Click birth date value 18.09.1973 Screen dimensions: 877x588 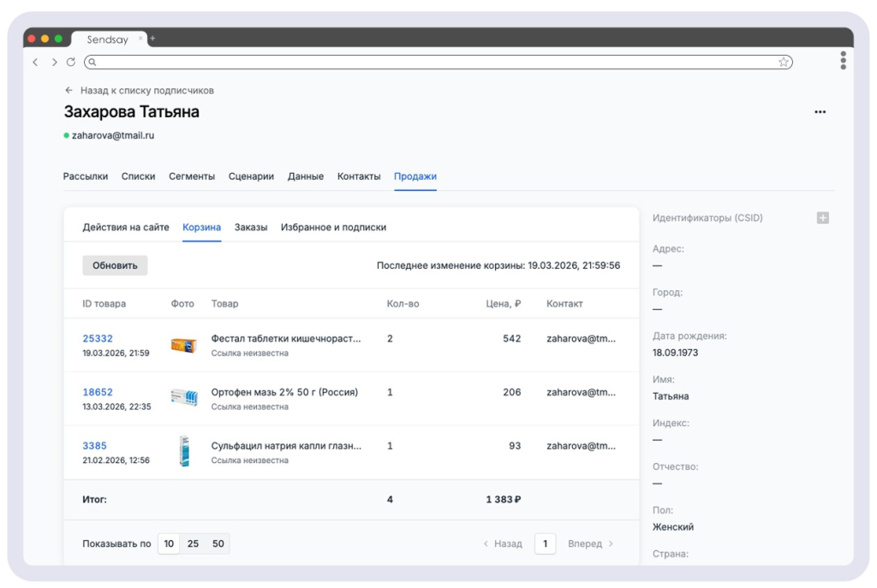(x=675, y=353)
